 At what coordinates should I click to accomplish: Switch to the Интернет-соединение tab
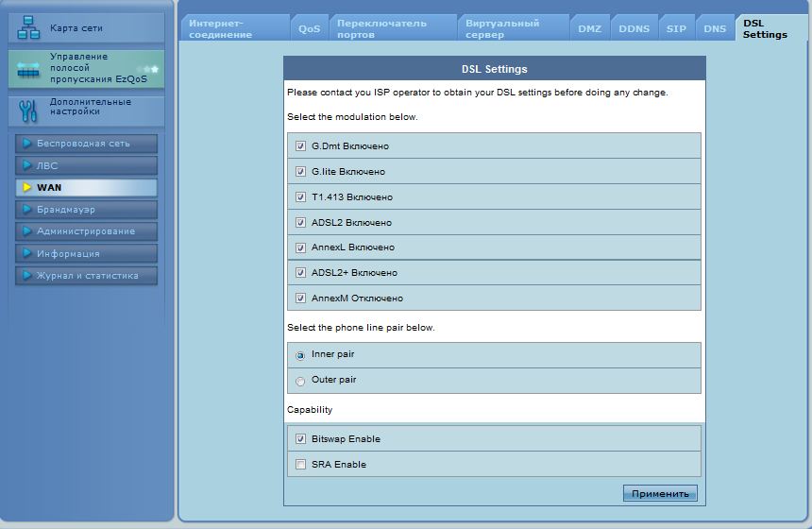[x=234, y=28]
